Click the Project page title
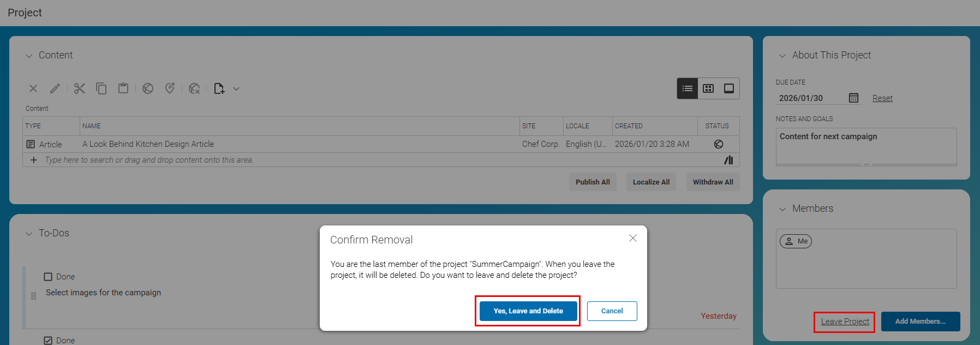 pyautogui.click(x=25, y=13)
